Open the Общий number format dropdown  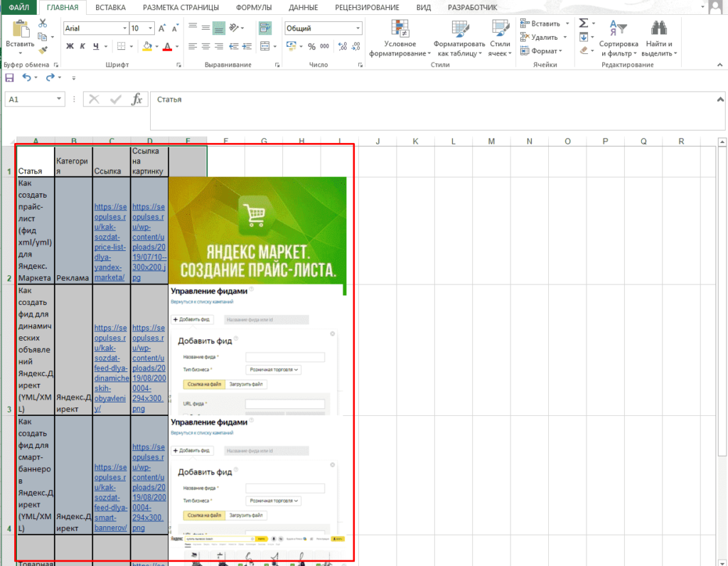(x=358, y=28)
